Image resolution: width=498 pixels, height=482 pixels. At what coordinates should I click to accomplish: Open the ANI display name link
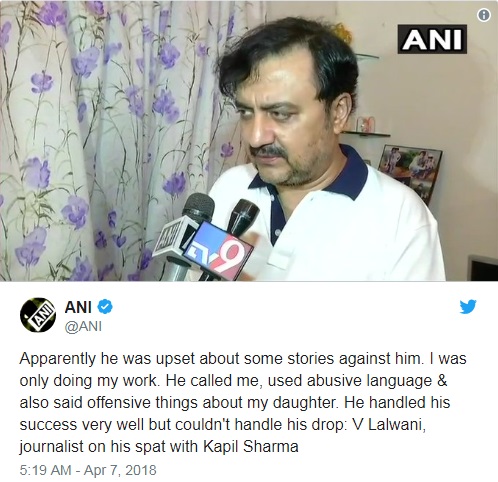pyautogui.click(x=78, y=307)
